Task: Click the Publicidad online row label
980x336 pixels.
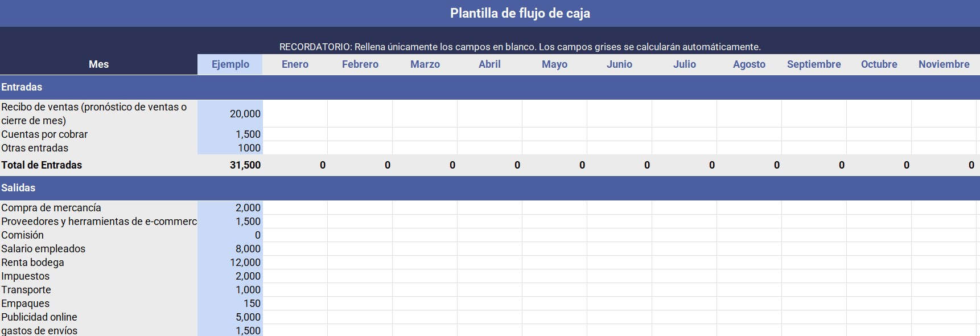Action: click(x=39, y=317)
